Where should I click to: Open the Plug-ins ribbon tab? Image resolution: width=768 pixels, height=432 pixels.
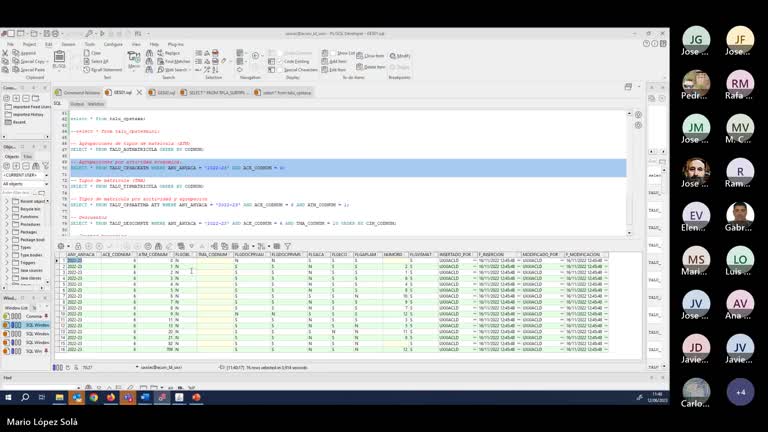(175, 44)
